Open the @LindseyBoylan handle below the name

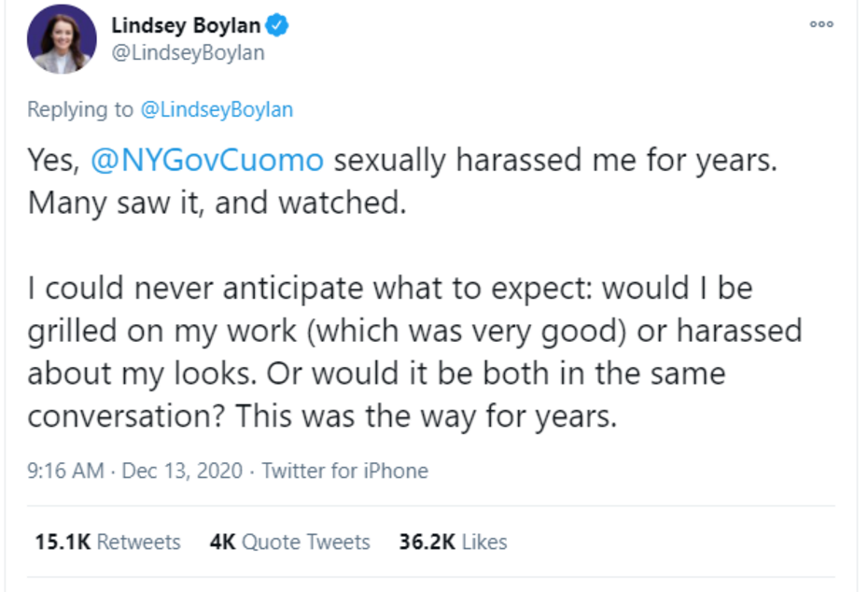point(188,52)
